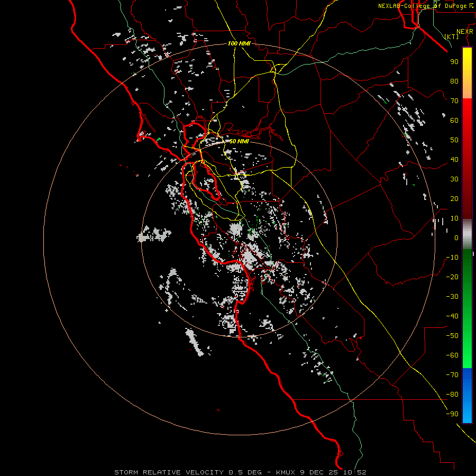Click the '-70' value on velocity scale
The width and height of the screenshot is (476, 476).
pos(452,375)
